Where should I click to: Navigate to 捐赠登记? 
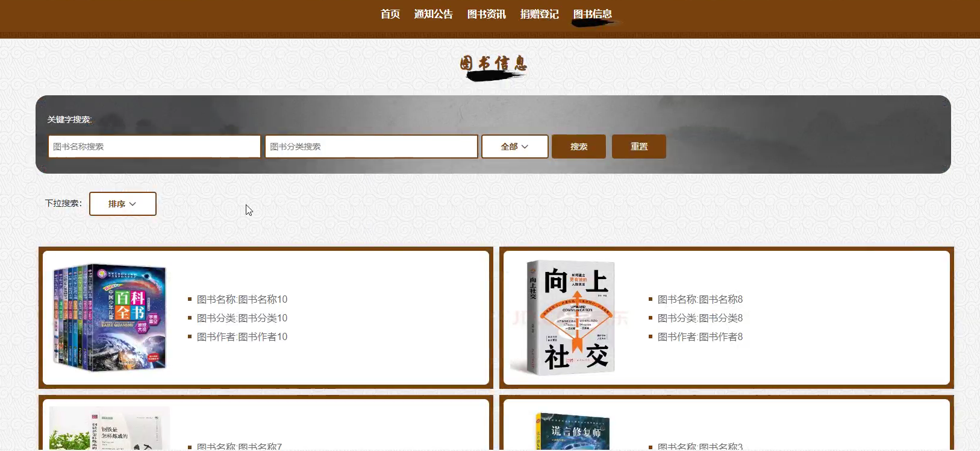tap(540, 14)
